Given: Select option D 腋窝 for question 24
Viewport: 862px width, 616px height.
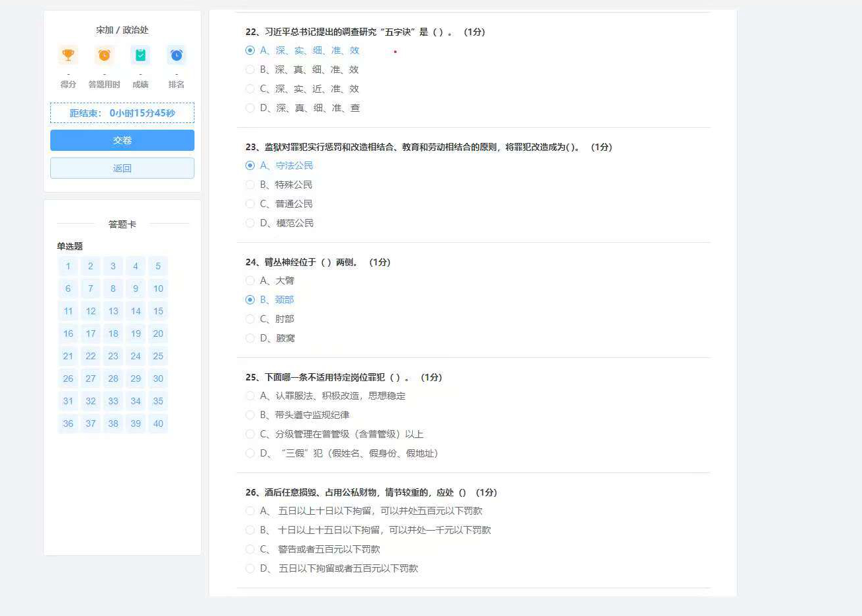Looking at the screenshot, I should point(250,338).
